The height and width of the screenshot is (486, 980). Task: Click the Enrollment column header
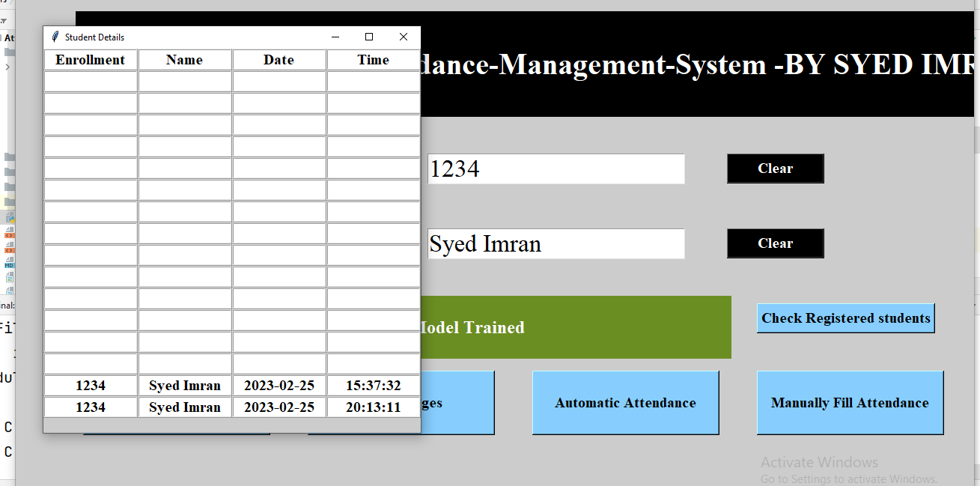tap(91, 59)
